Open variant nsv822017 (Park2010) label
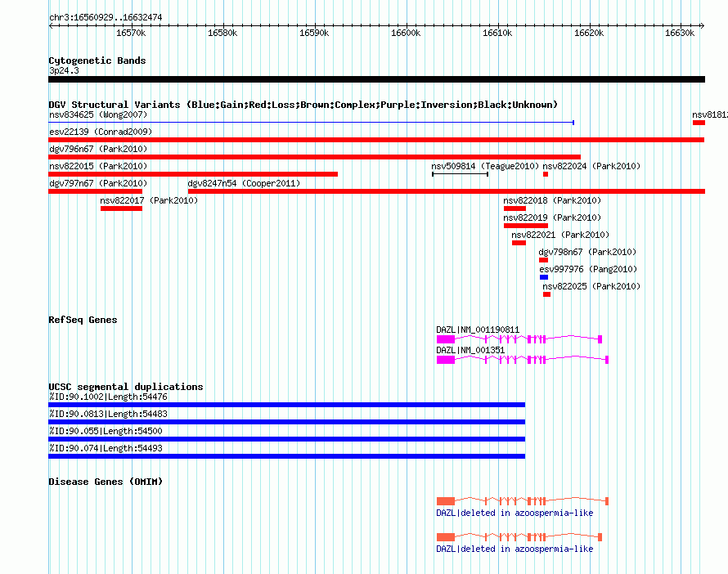Viewport: 728px width, 574px height. pyautogui.click(x=149, y=200)
